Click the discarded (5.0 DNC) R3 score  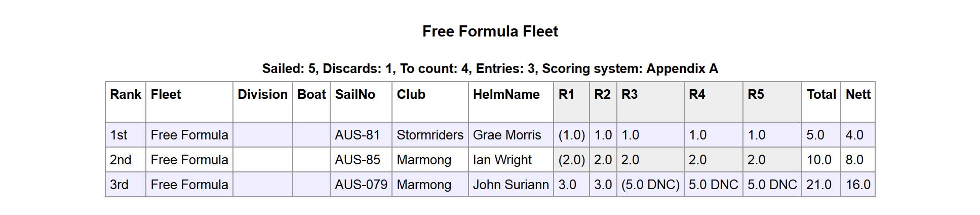650,185
